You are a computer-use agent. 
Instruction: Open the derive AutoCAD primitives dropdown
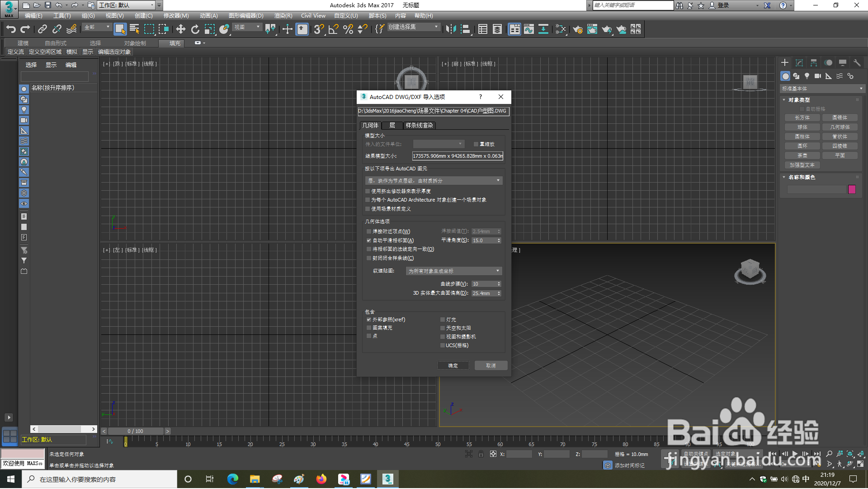click(434, 181)
